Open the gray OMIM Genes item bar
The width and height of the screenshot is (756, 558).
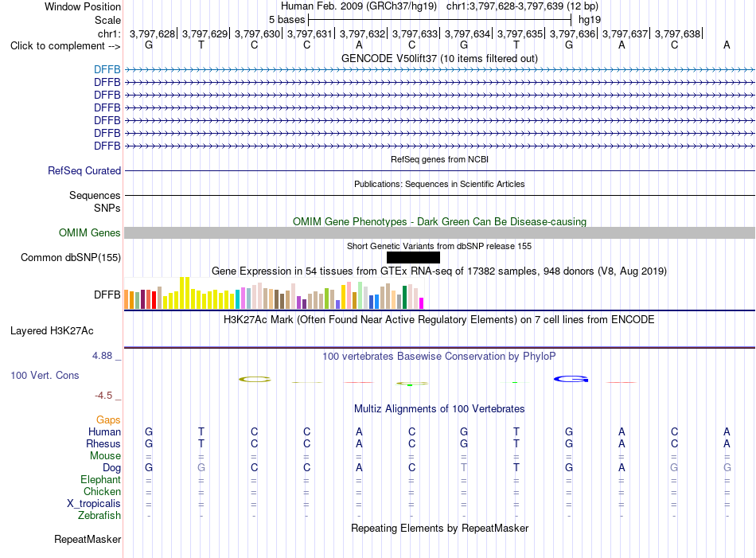[x=439, y=233]
